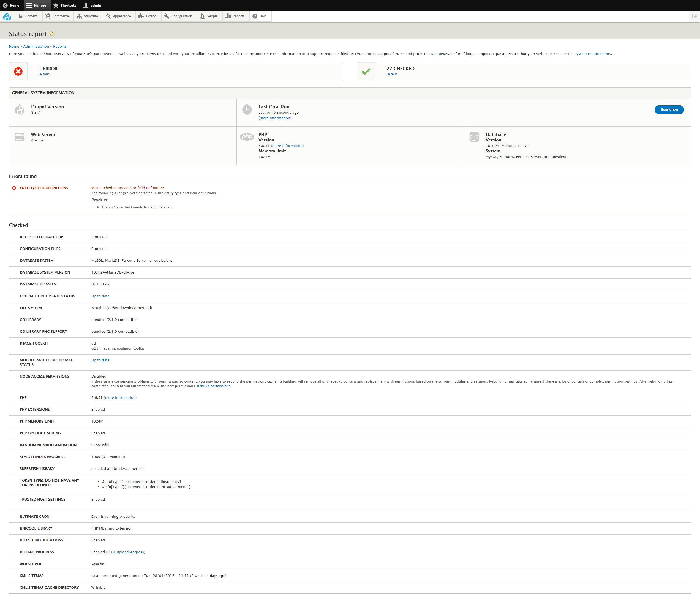Open the Help menu icon

pyautogui.click(x=255, y=16)
